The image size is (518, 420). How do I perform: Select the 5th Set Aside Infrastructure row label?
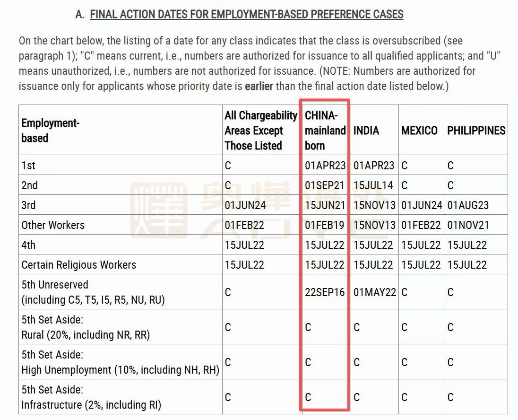click(91, 398)
